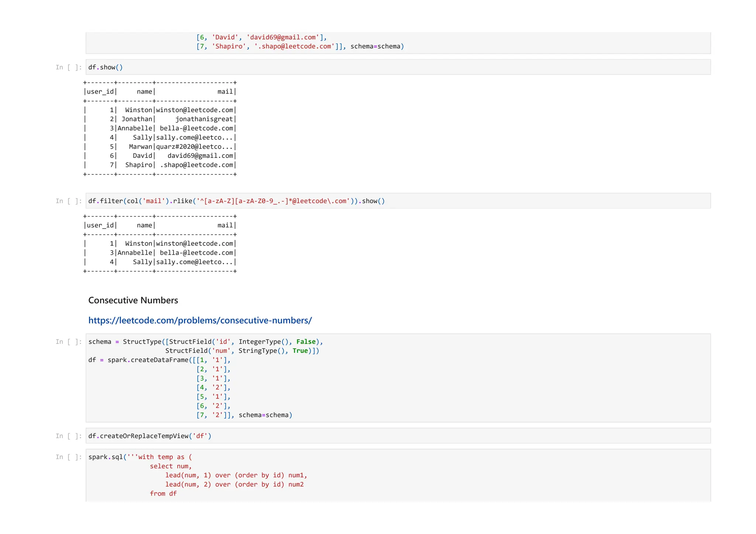Select the [7, '2']], schema=schema line

(244, 415)
